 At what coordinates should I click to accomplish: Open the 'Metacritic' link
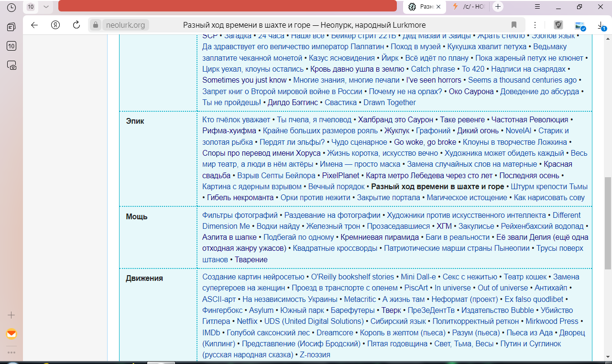click(x=360, y=299)
